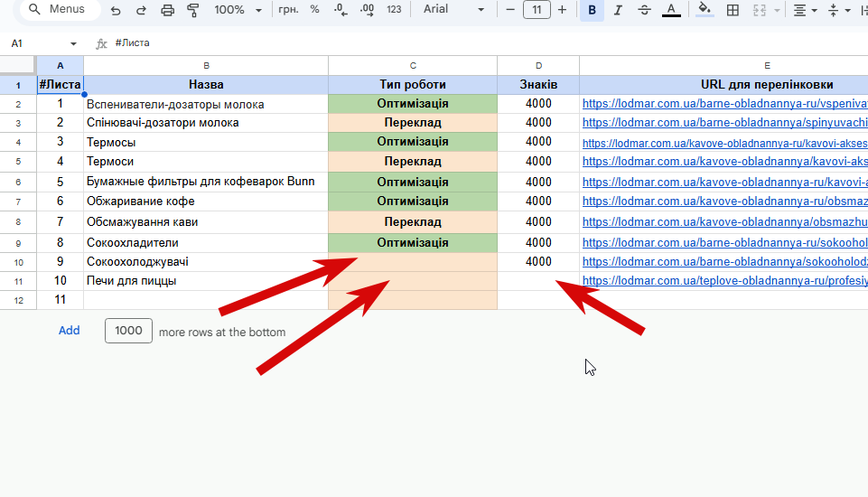Print the spreadsheet with the printer icon
The height and width of the screenshot is (497, 868).
(167, 10)
